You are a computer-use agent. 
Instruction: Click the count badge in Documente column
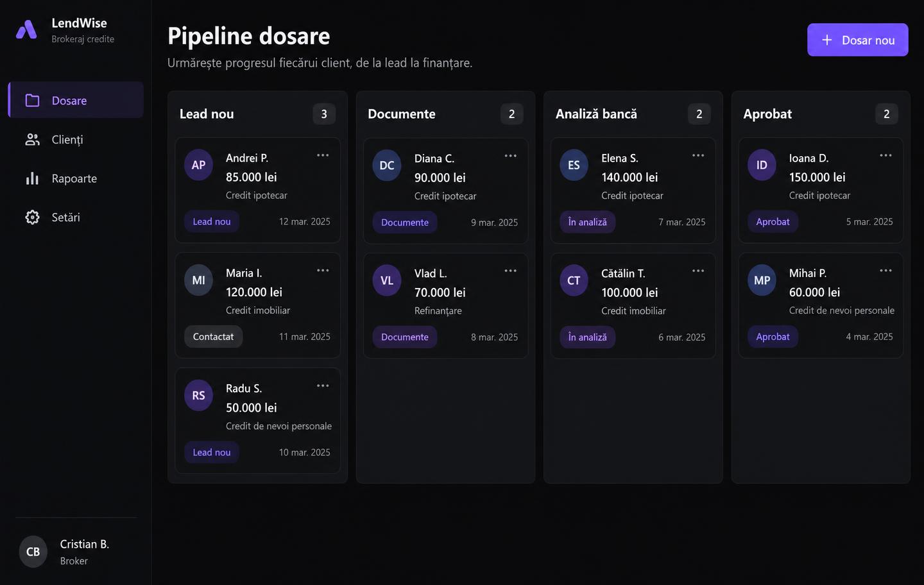coord(512,114)
